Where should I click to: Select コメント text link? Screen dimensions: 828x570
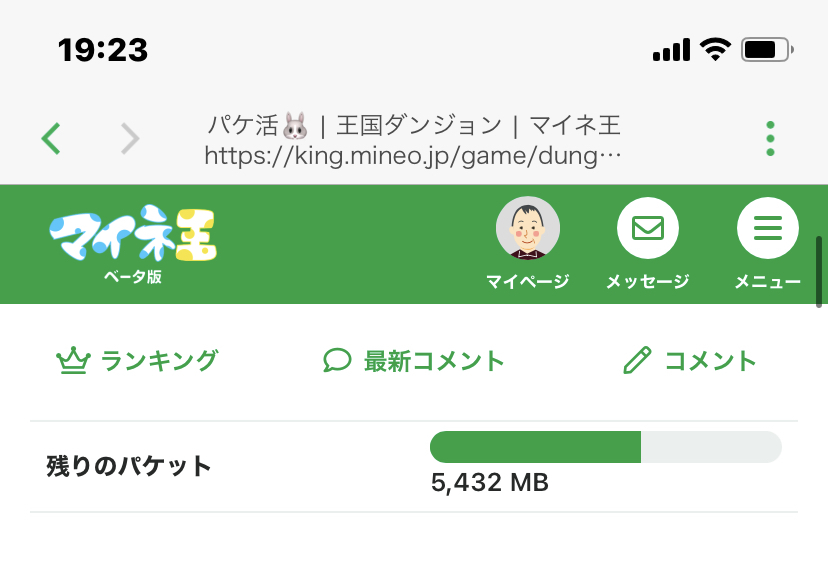pyautogui.click(x=710, y=361)
